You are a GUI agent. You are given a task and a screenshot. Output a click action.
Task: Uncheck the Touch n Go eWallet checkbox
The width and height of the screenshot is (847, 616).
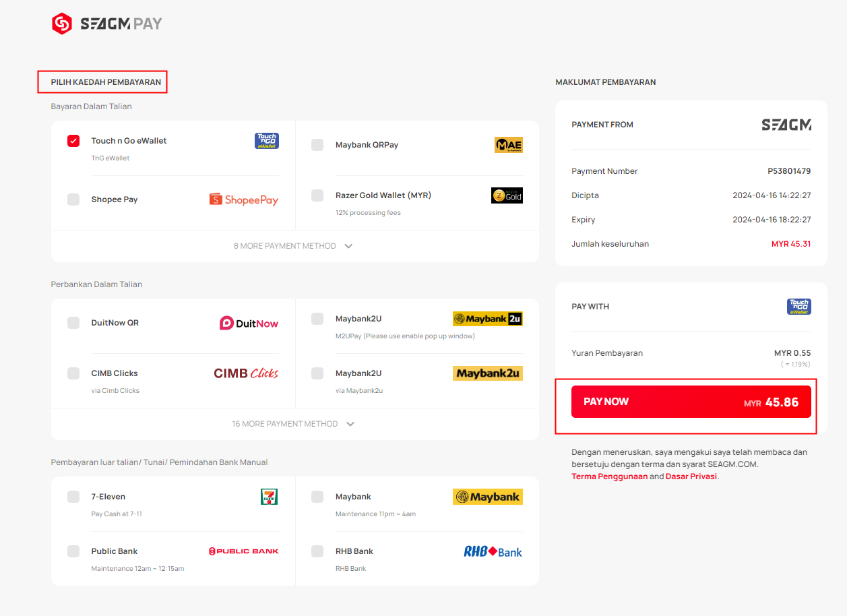click(x=73, y=141)
